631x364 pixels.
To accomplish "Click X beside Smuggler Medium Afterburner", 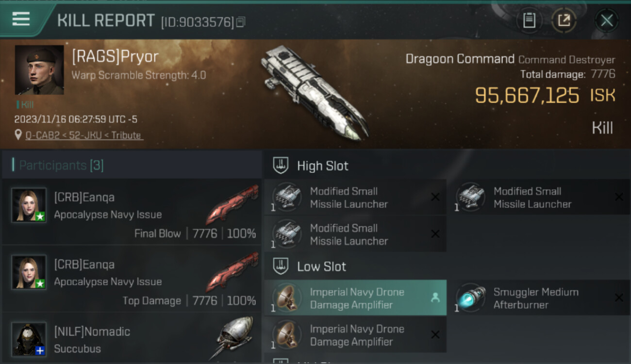I will pos(619,298).
